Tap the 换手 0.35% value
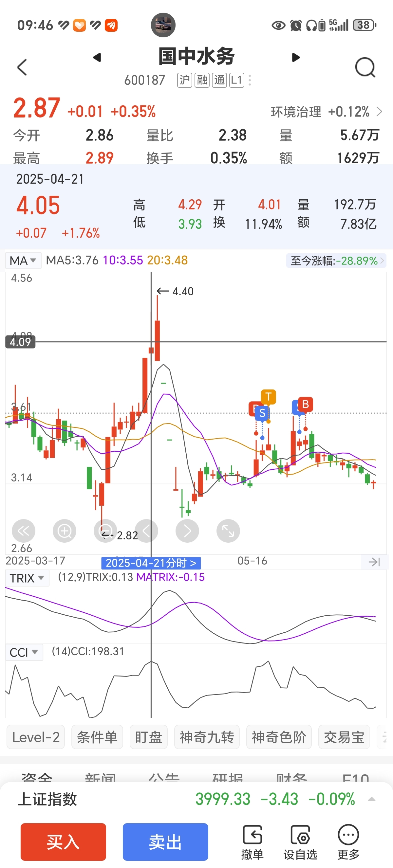This screenshot has width=393, height=868. (x=229, y=158)
